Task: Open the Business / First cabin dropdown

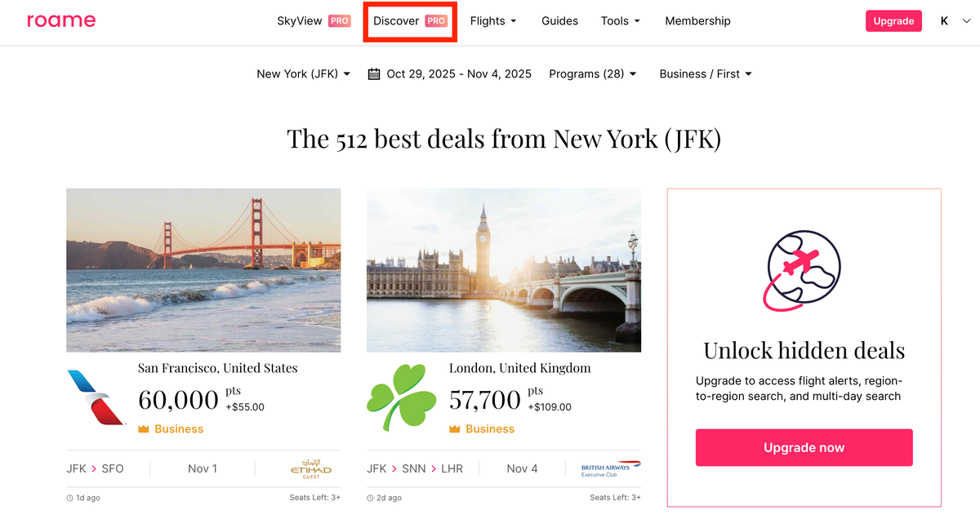Action: 706,74
